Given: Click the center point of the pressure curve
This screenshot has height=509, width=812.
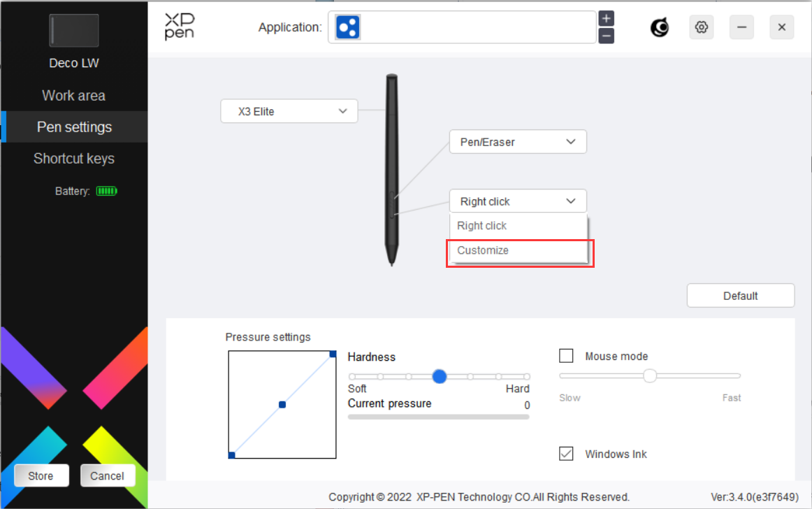Looking at the screenshot, I should click(x=282, y=404).
